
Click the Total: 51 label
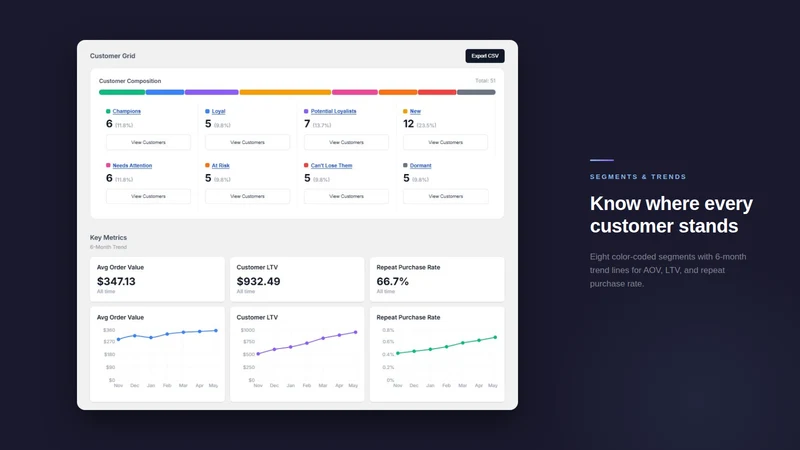coord(485,81)
